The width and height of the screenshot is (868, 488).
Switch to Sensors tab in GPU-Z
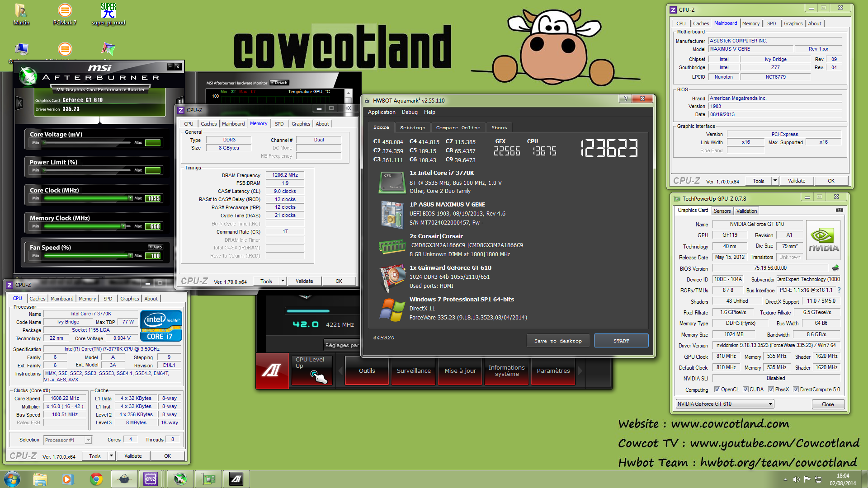[722, 211]
